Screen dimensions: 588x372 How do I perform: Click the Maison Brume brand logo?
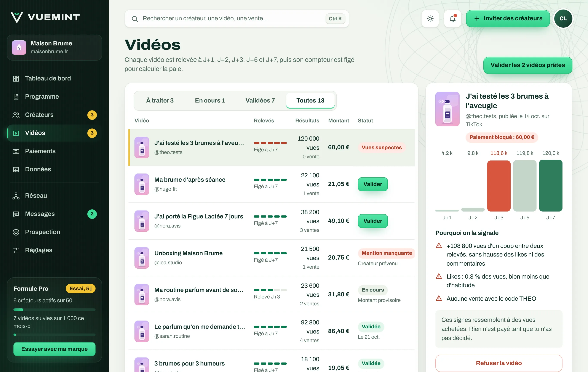pyautogui.click(x=19, y=47)
